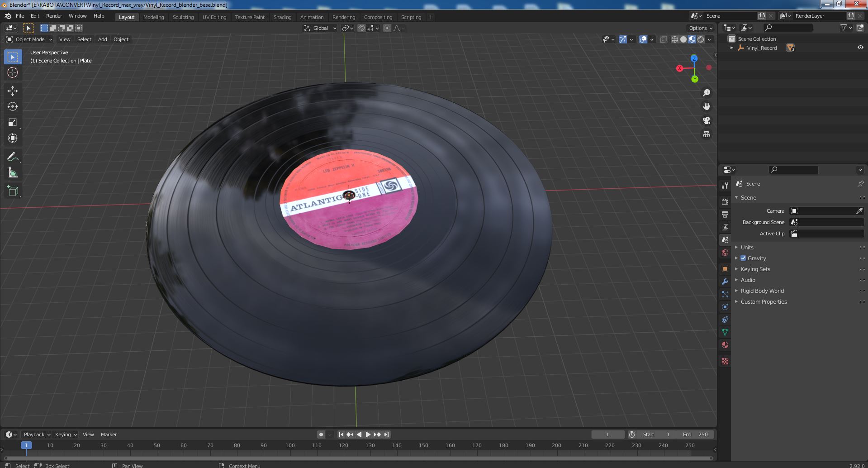The height and width of the screenshot is (468, 868).
Task: Open the File menu
Action: coord(20,16)
